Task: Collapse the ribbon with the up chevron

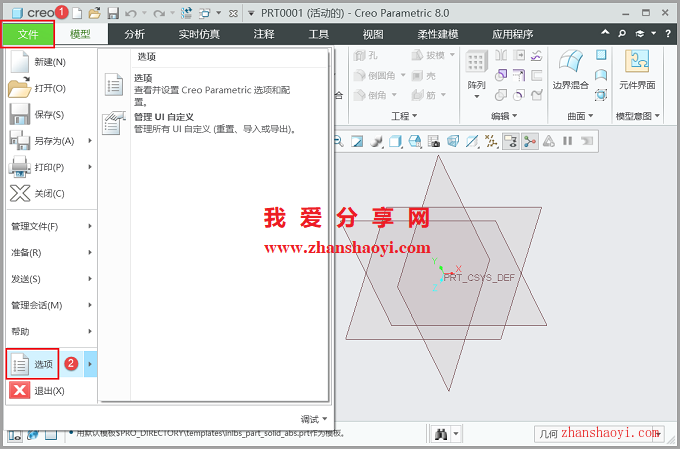Action: coord(605,33)
